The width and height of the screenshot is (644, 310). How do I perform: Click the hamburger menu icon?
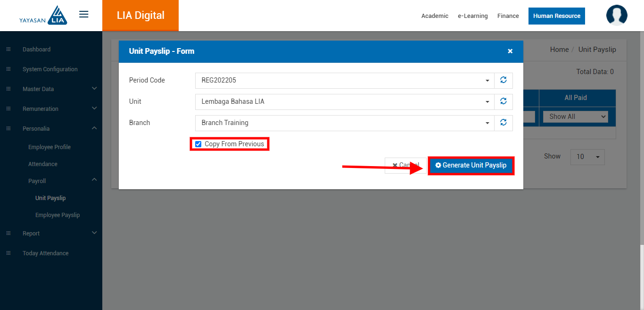[84, 14]
